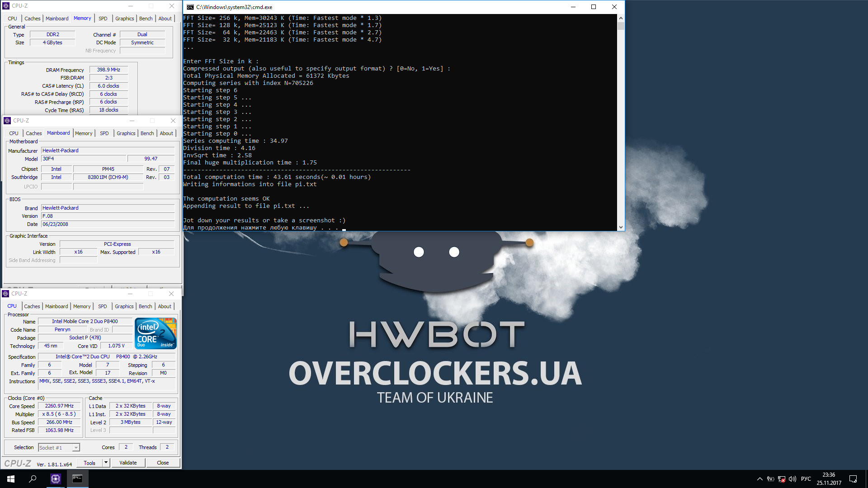Click the BIOS Date value 06/23/2008
The width and height of the screenshot is (868, 488).
click(108, 224)
